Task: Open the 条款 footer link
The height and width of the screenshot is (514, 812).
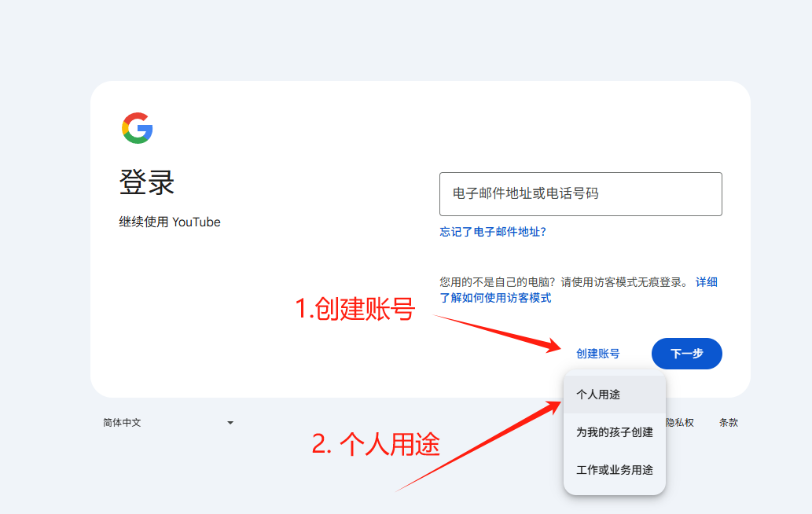Action: point(728,423)
